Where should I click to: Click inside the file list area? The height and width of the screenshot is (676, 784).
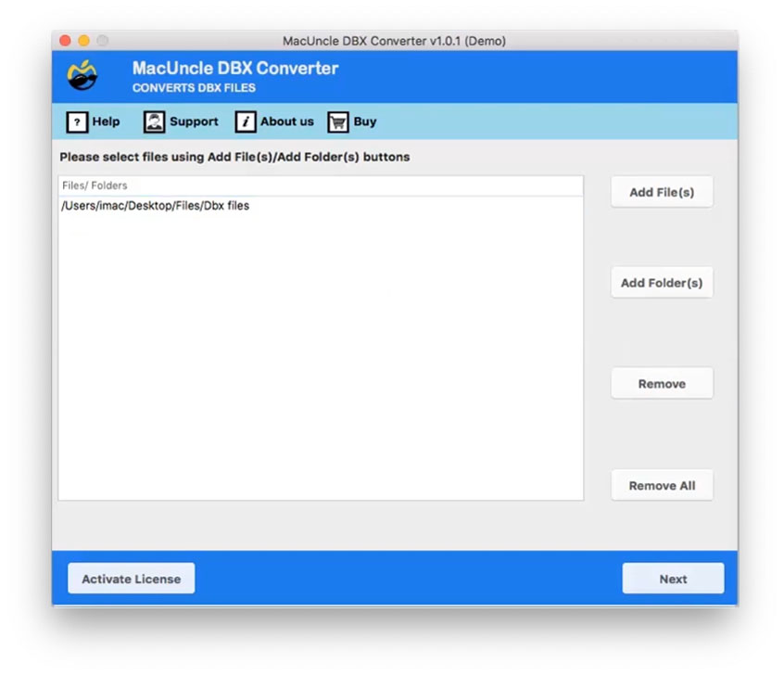321,352
